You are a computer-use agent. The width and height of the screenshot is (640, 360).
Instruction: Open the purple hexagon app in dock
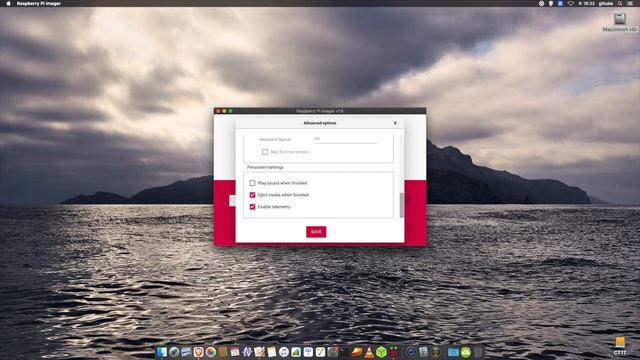[x=247, y=352]
